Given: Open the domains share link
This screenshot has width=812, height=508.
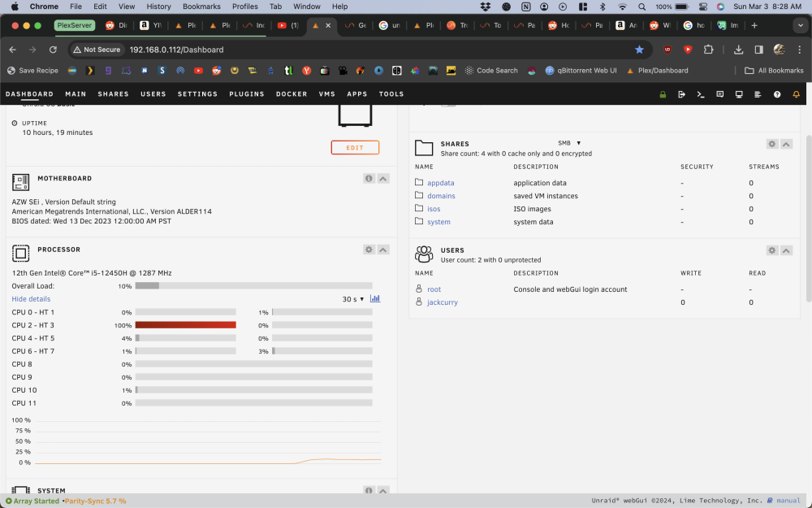Looking at the screenshot, I should click(441, 196).
